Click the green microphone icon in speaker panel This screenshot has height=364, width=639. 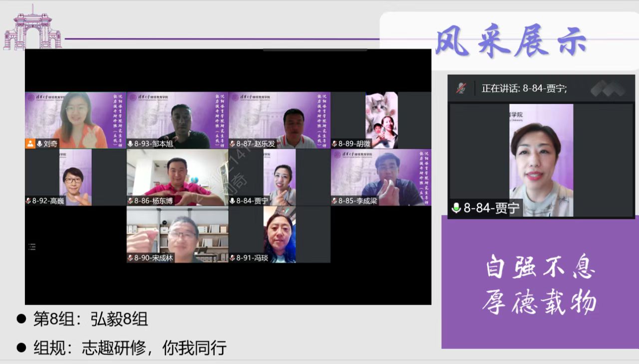(x=456, y=208)
